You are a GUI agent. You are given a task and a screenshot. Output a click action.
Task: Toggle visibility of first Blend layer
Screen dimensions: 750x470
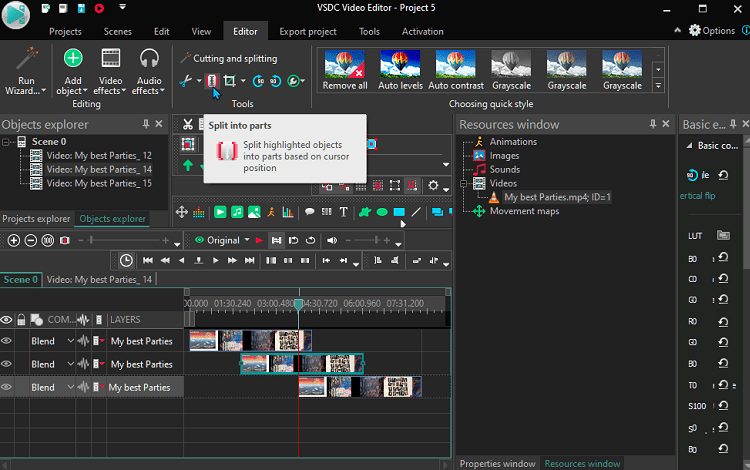[x=6, y=341]
